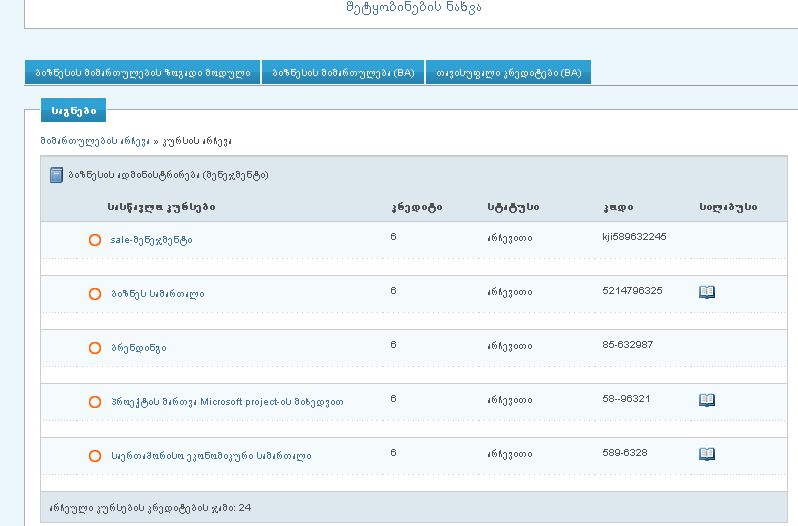Click the selected credits total 24 text

pos(150,508)
